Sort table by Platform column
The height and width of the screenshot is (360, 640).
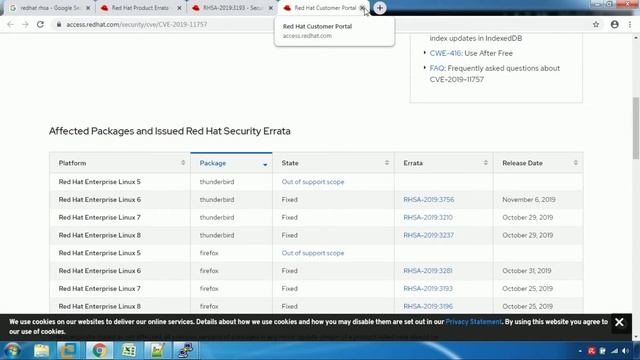click(120, 163)
